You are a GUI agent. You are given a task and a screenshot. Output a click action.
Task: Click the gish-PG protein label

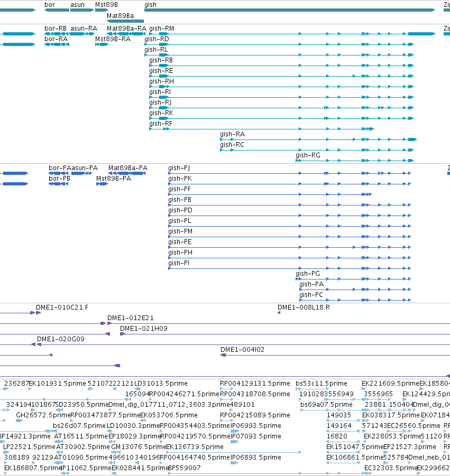coord(308,274)
